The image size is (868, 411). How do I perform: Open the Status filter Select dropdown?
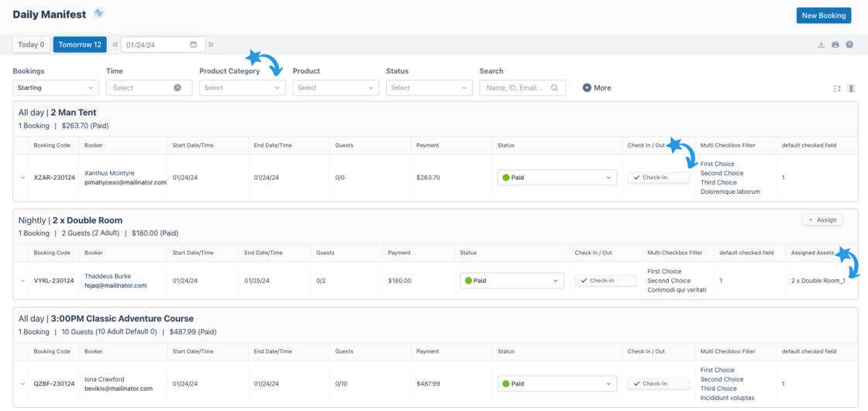(x=429, y=88)
